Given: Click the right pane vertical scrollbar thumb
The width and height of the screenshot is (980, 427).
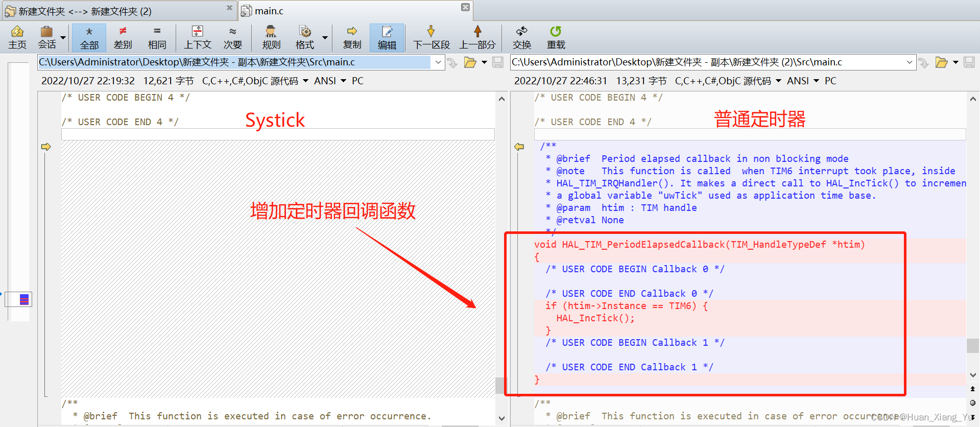Looking at the screenshot, I should click(973, 345).
